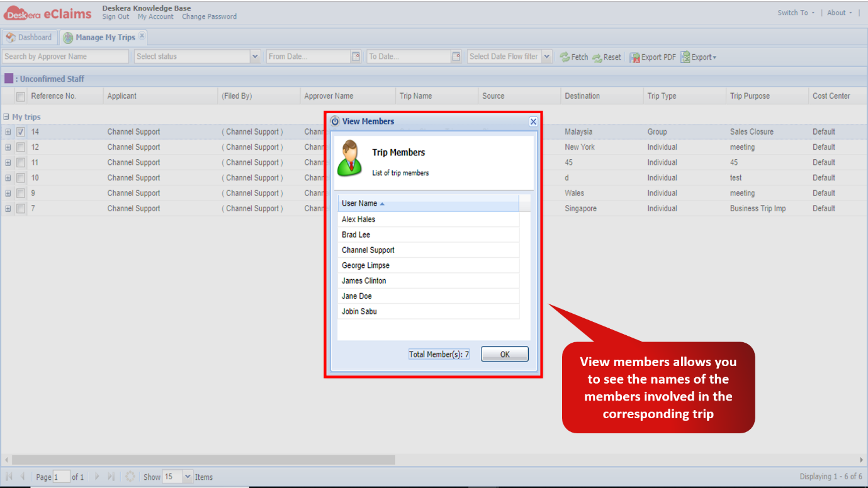Check the checkbox for trip 12
Viewport: 868px width, 488px height.
(21, 147)
